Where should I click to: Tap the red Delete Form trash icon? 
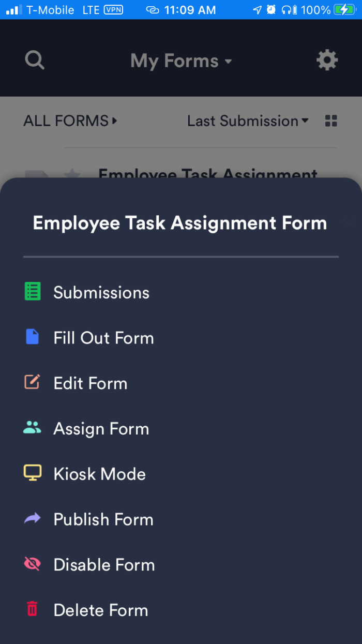[x=33, y=609]
